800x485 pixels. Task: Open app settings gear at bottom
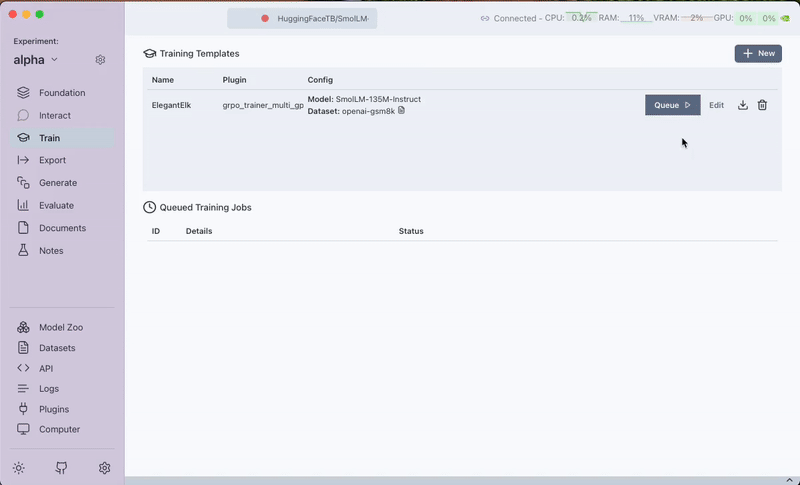coord(104,468)
